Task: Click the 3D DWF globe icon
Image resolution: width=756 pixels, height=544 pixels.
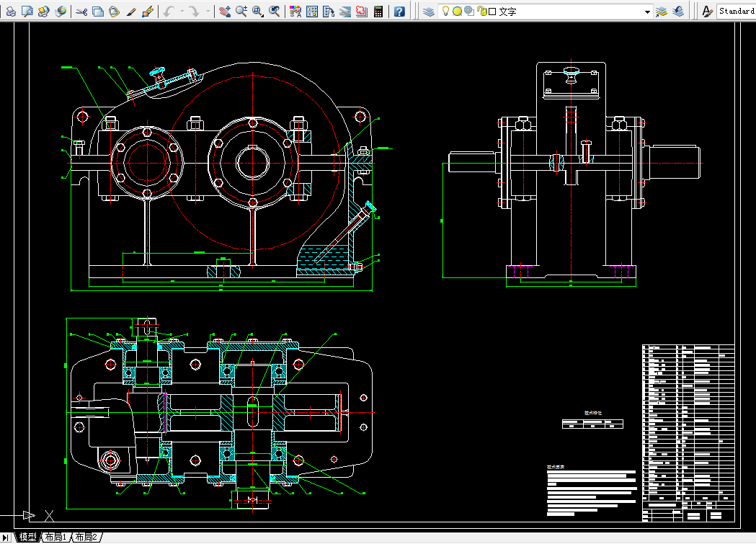Action: point(61,11)
